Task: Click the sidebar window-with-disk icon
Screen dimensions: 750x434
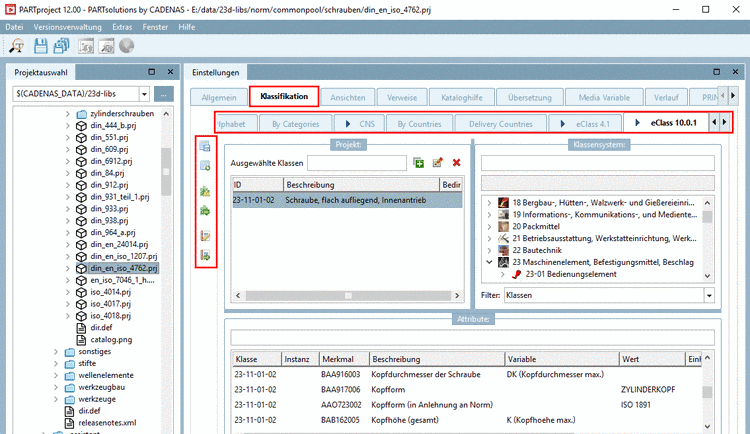Action: [x=205, y=146]
